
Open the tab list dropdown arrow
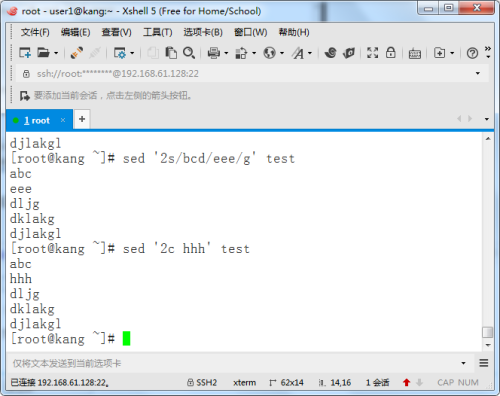(487, 119)
